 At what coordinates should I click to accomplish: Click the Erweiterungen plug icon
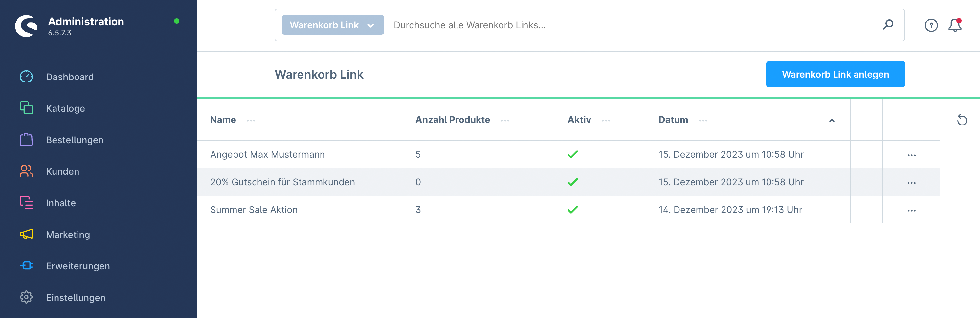click(26, 266)
